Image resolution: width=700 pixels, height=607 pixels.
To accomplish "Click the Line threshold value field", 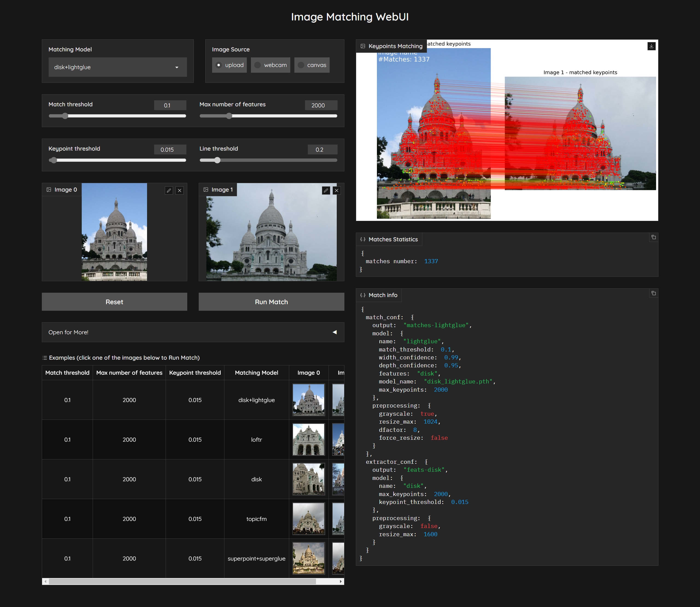I will (x=323, y=150).
